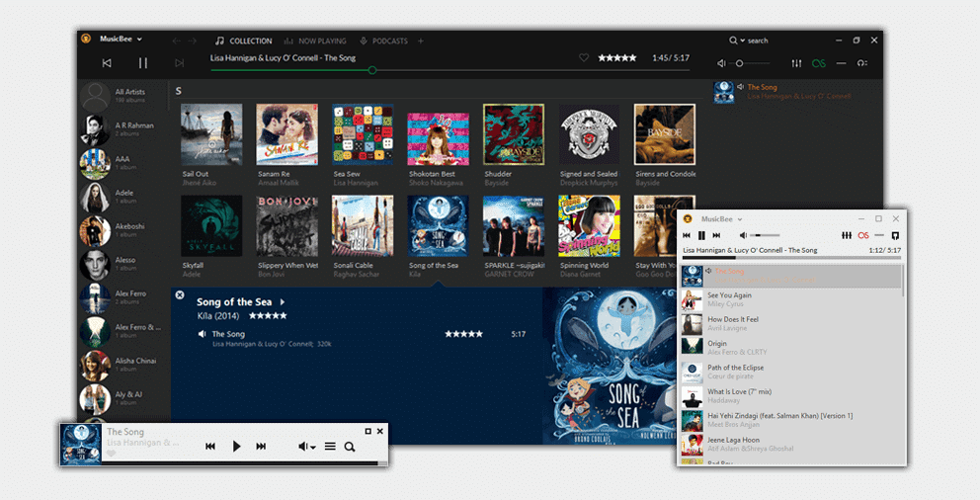The width and height of the screenshot is (980, 500).
Task: Go to previous track in compact player
Action: pos(687,235)
